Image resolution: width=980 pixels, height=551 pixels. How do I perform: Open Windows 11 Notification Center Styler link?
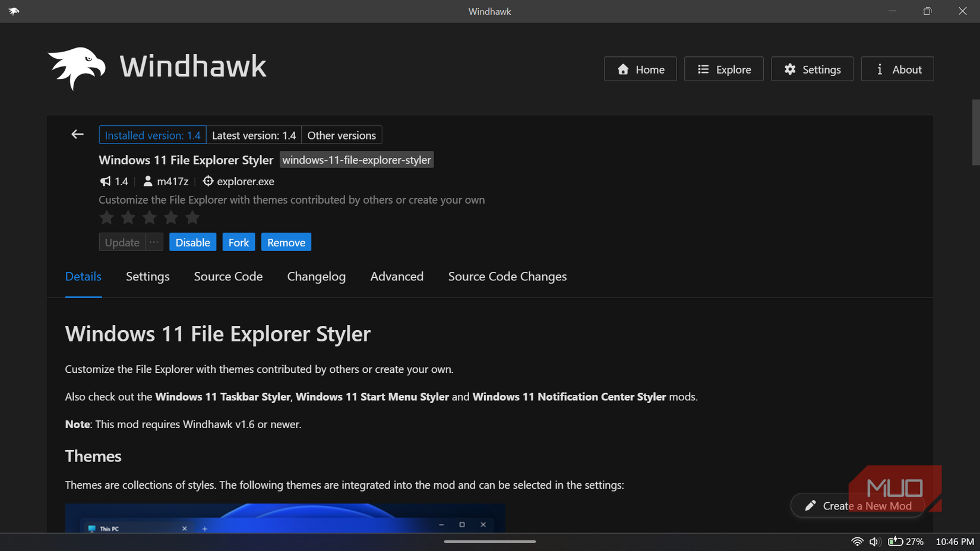pos(569,397)
